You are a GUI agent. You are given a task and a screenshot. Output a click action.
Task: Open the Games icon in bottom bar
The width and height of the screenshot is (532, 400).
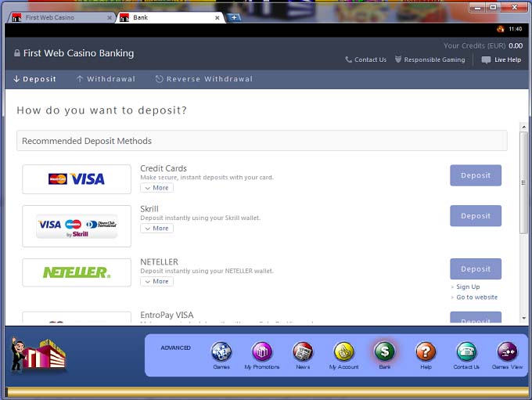coord(221,351)
